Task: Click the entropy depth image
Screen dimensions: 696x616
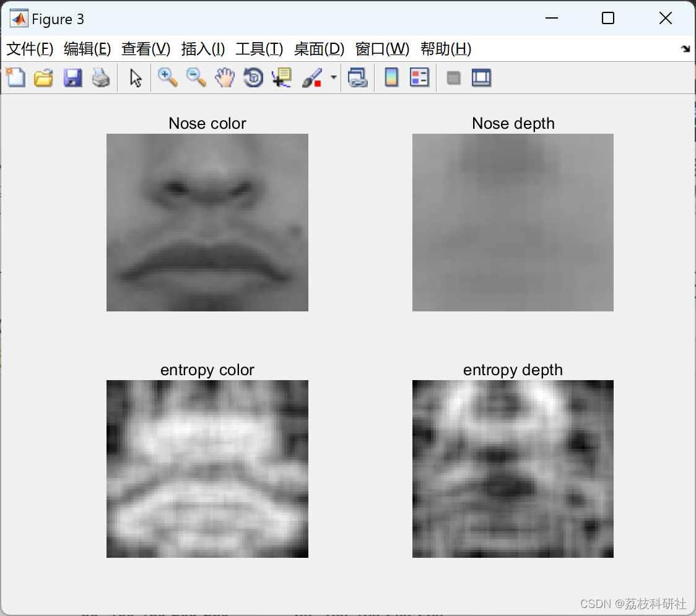Action: (513, 469)
